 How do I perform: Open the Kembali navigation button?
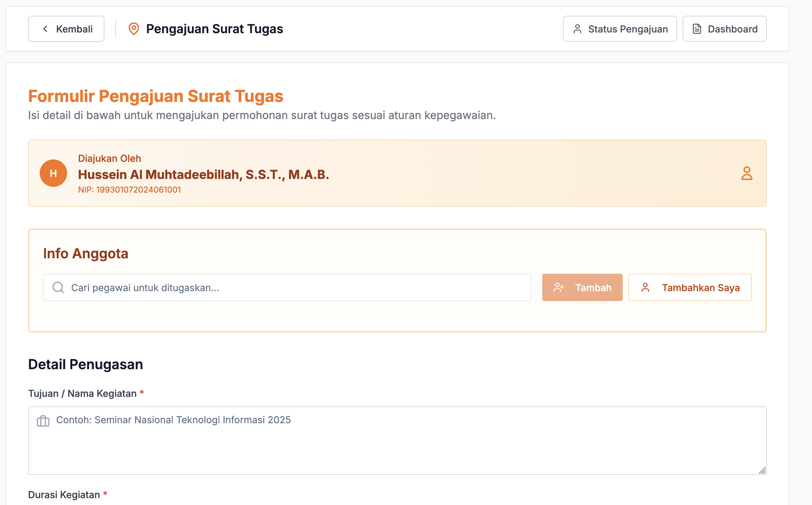tap(66, 29)
